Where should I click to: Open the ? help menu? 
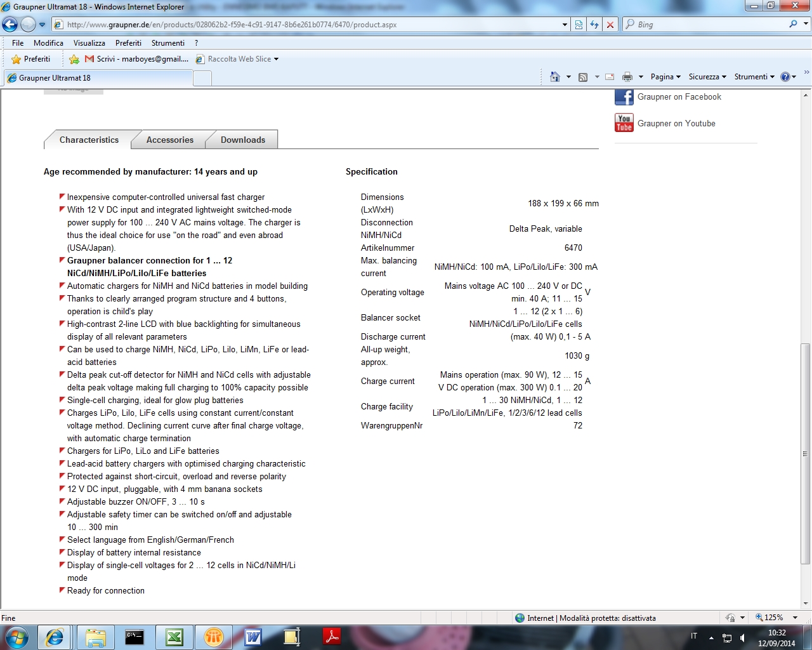[197, 43]
